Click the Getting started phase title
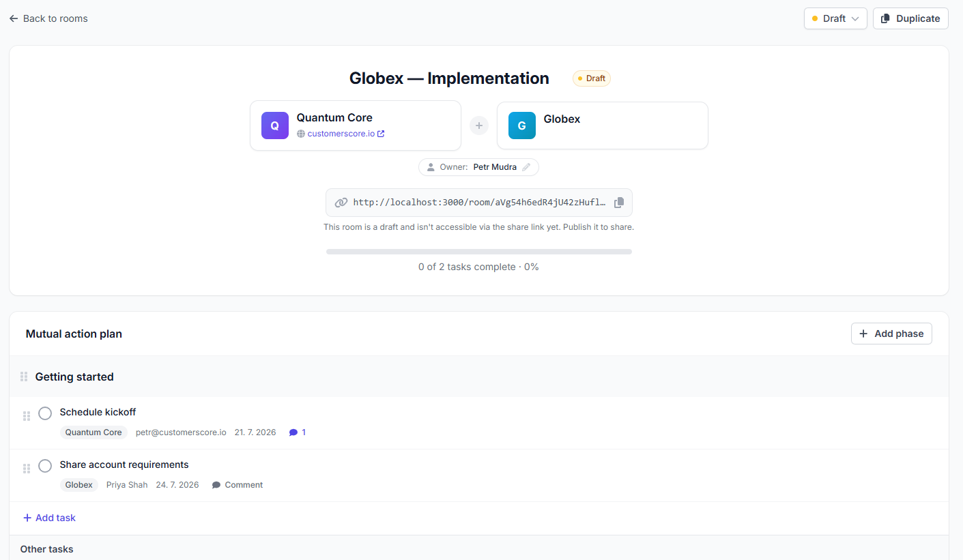This screenshot has width=963, height=560. 74,377
